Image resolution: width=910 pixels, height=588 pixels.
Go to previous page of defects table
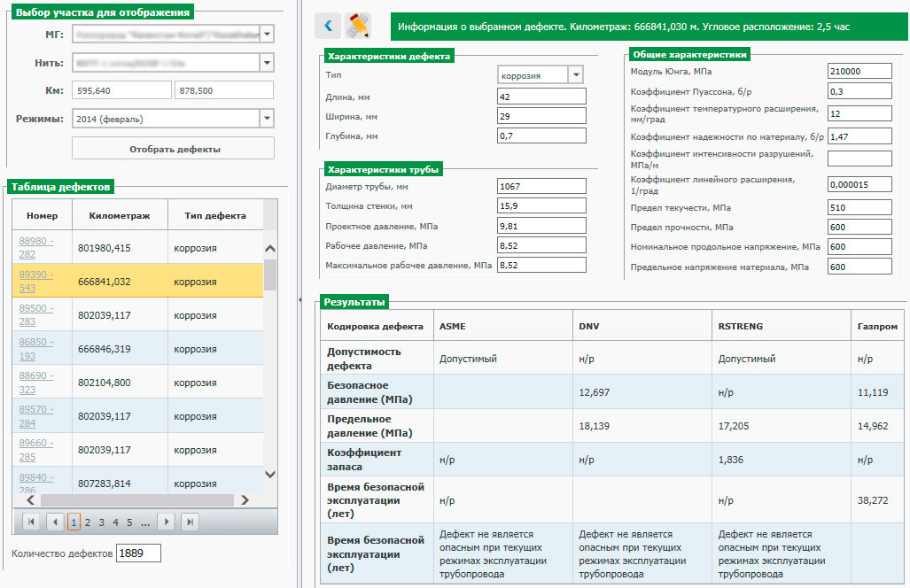(55, 522)
